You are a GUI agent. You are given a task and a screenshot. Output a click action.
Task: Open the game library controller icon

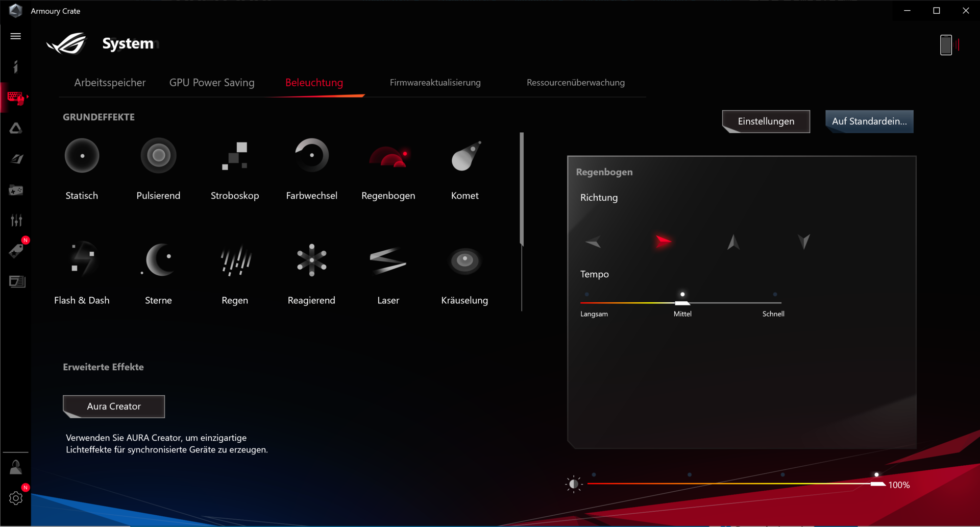(16, 190)
